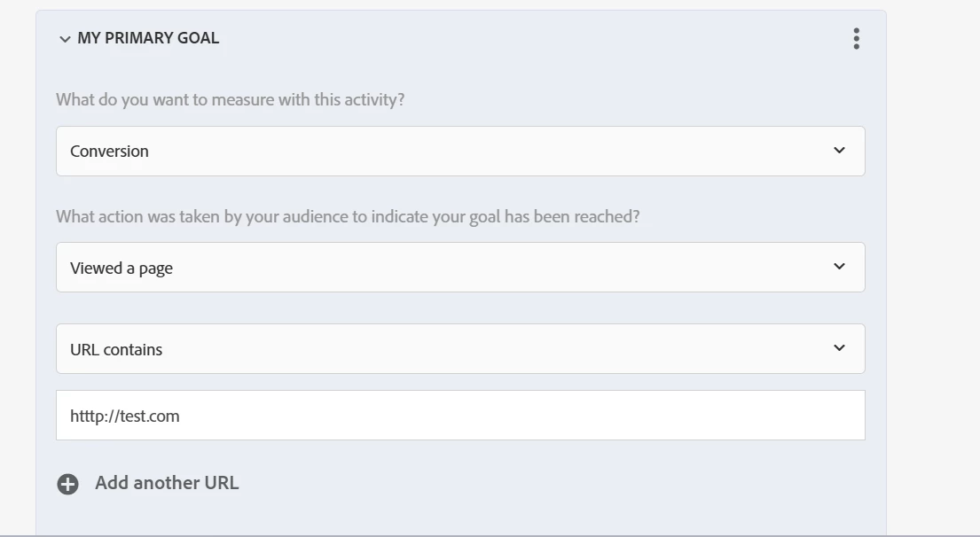Screen dimensions: 980x537
Task: Click the arrow on Viewed a page dropdown
Action: tap(839, 267)
